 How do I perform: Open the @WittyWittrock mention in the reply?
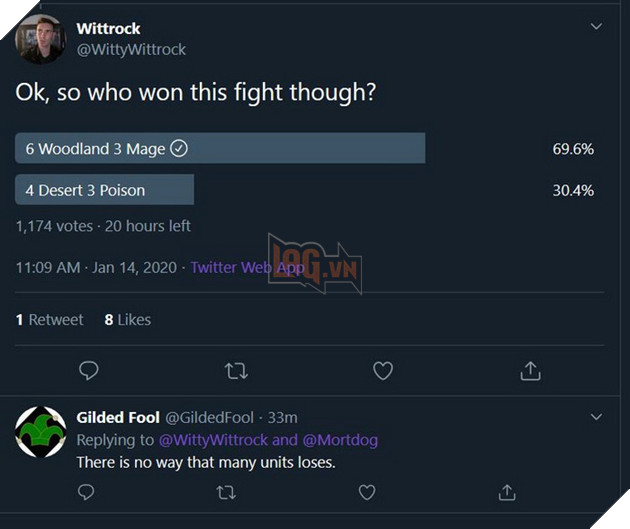[212, 440]
